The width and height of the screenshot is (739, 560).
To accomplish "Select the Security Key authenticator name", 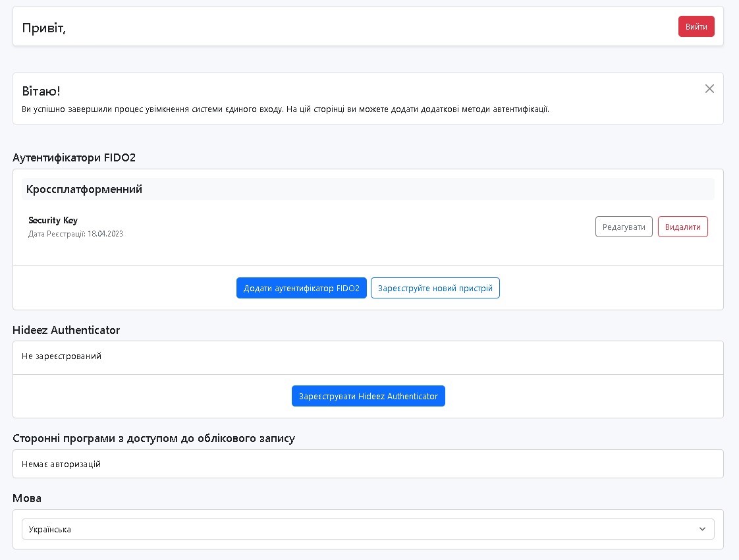I will [x=53, y=220].
